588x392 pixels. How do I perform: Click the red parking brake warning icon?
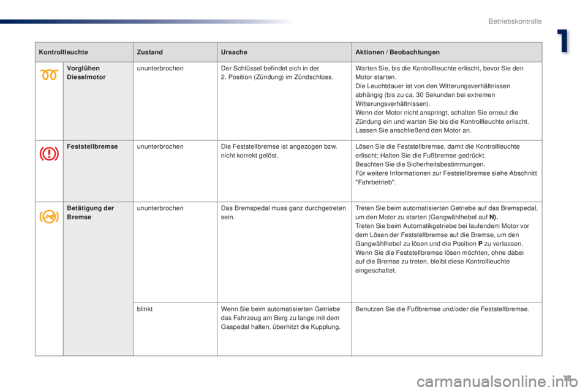pos(49,154)
